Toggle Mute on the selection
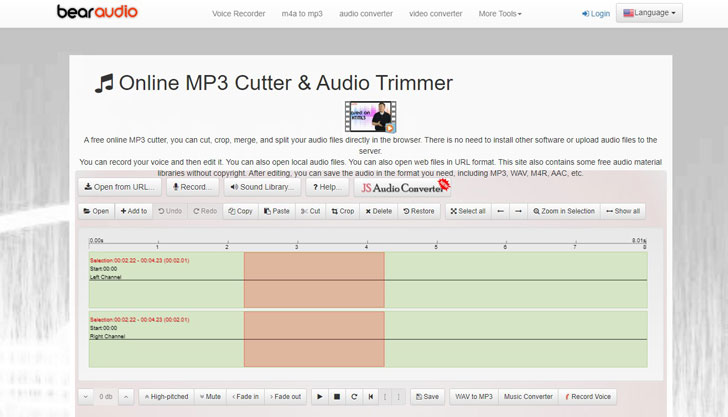Image resolution: width=728 pixels, height=417 pixels. point(210,397)
